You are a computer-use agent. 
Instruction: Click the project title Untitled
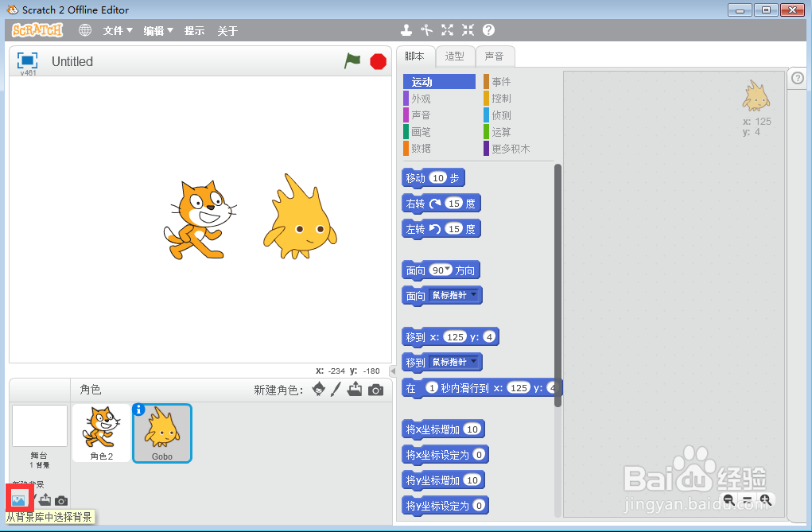[x=72, y=61]
